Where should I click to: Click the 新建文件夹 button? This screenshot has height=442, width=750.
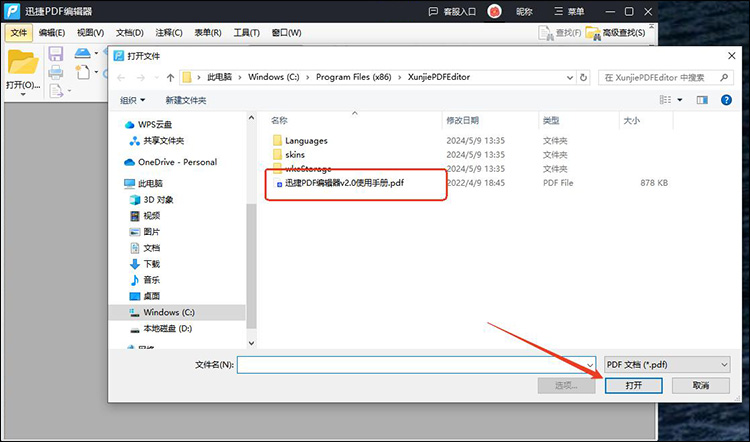coord(186,100)
